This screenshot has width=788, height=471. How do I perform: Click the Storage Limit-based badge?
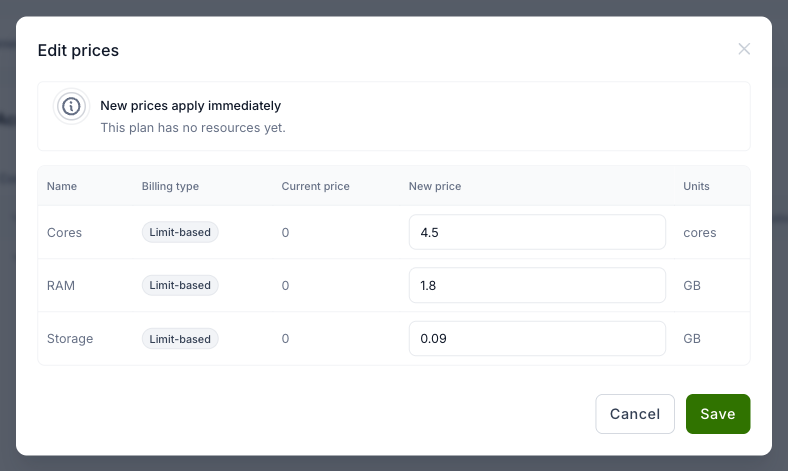pos(180,339)
